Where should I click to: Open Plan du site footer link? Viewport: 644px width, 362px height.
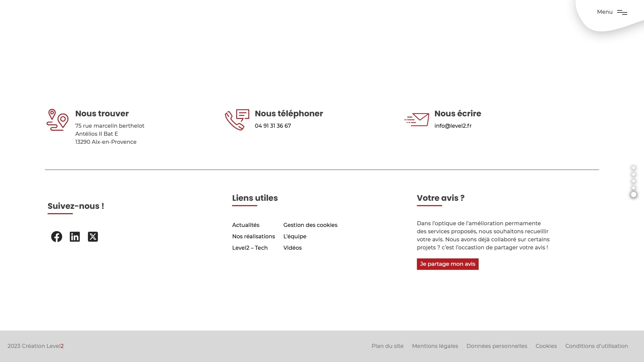(387, 346)
